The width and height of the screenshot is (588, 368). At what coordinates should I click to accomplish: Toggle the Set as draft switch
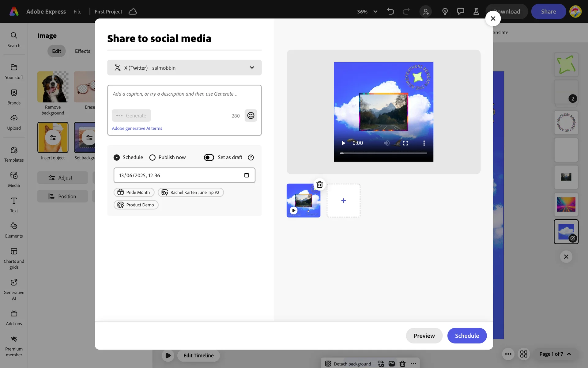point(209,157)
